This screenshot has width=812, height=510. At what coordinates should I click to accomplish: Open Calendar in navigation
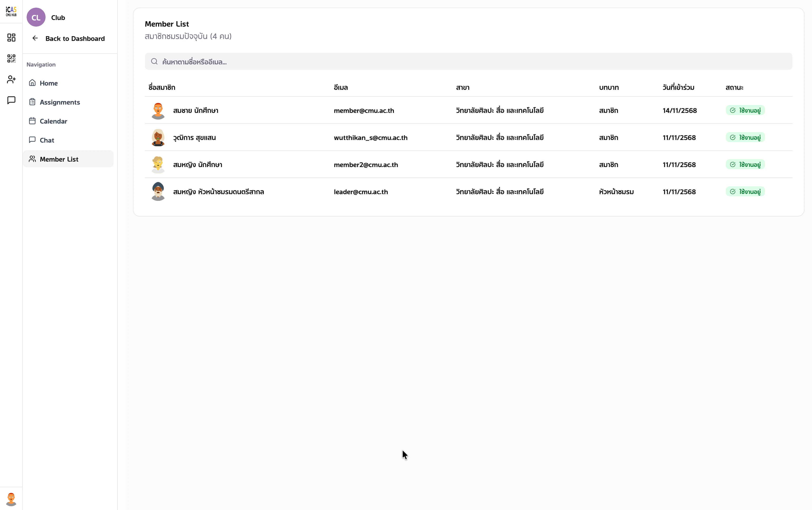click(x=68, y=121)
